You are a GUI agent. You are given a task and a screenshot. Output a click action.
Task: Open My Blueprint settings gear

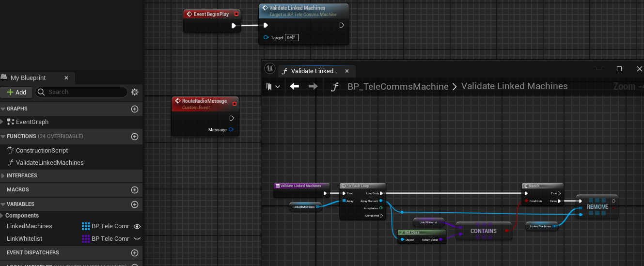pyautogui.click(x=135, y=92)
